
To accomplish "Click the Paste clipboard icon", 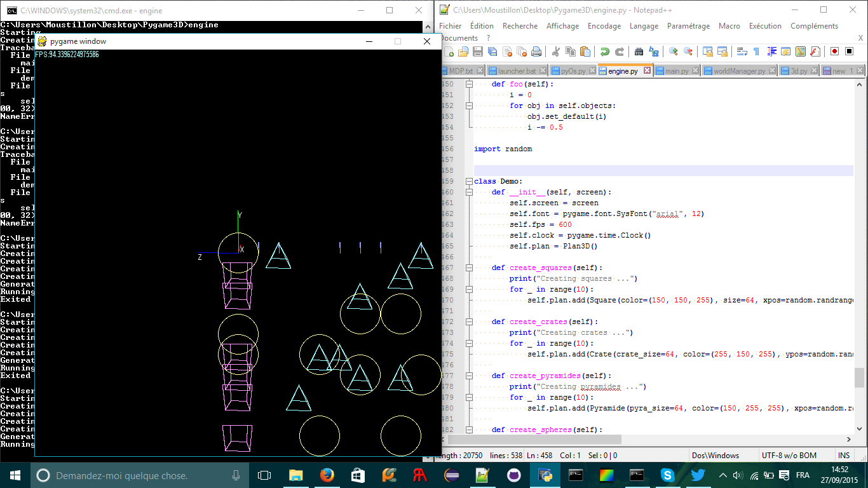I will pos(587,51).
